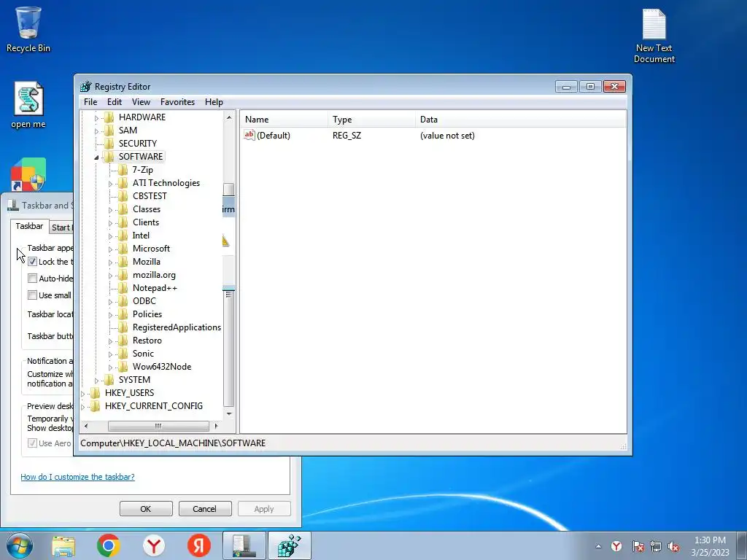Open the red Yandex Я taskbar icon
Screen dimensions: 747x560
pyautogui.click(x=198, y=545)
